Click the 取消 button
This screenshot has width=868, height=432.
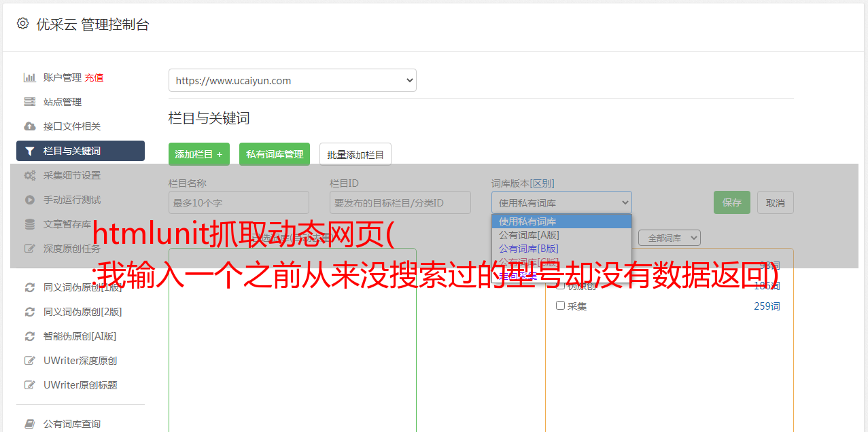(776, 202)
